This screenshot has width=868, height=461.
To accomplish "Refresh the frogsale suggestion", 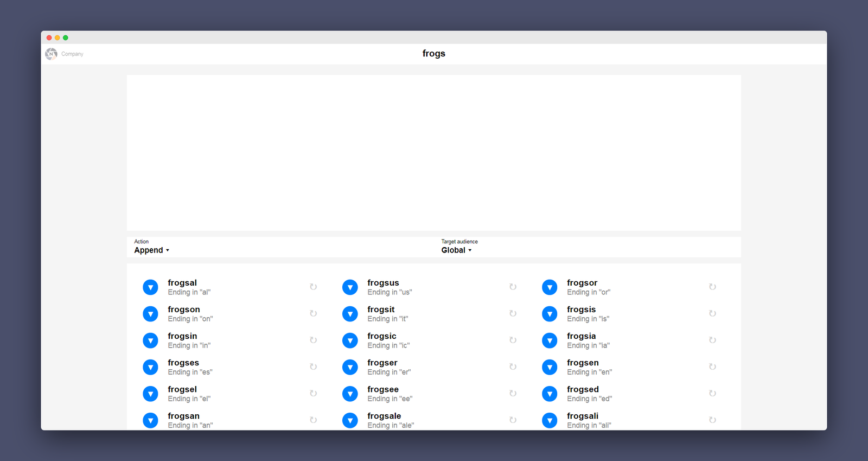I will click(x=513, y=420).
